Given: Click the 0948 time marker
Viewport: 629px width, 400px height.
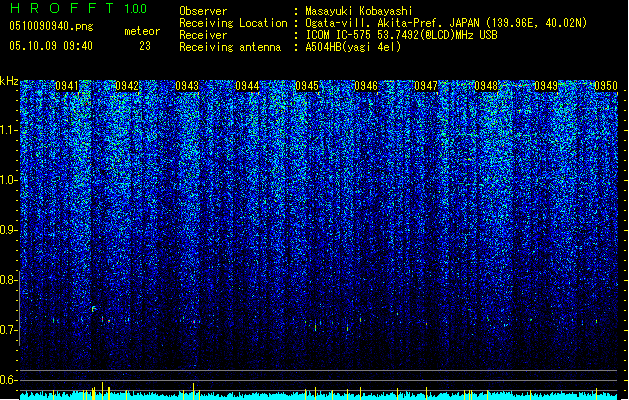Looking at the screenshot, I should (x=486, y=86).
